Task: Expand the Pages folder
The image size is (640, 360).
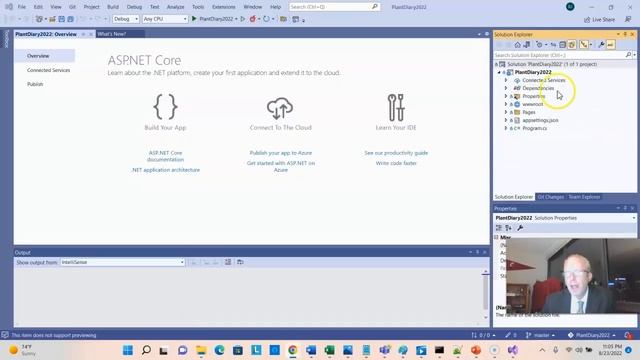Action: click(506, 112)
